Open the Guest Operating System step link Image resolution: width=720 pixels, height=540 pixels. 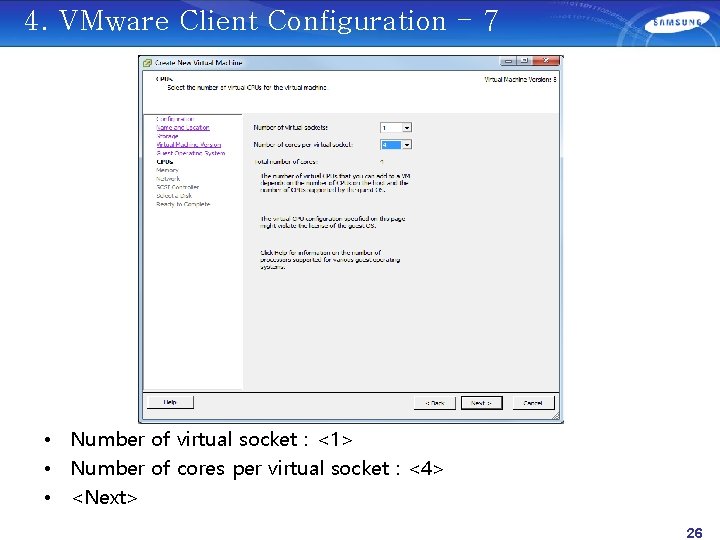[x=191, y=153]
